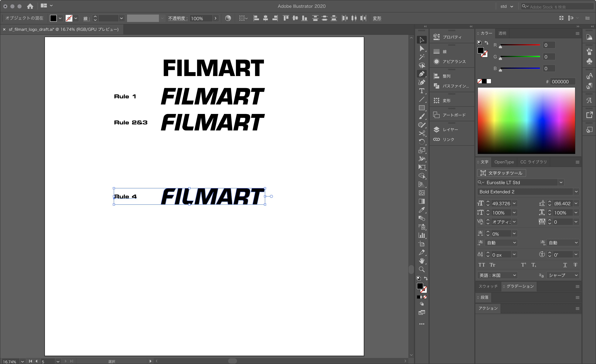Open the プロパティ panel

[x=452, y=37]
